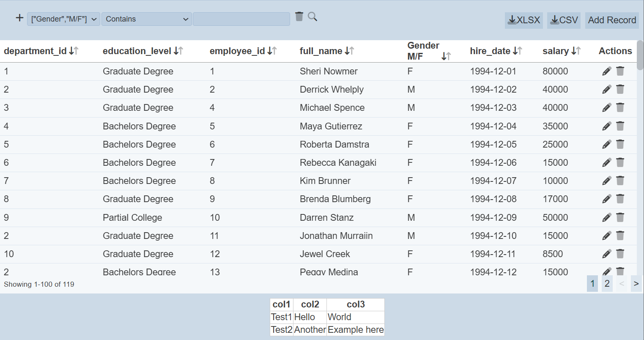Click the filter value text field

241,19
